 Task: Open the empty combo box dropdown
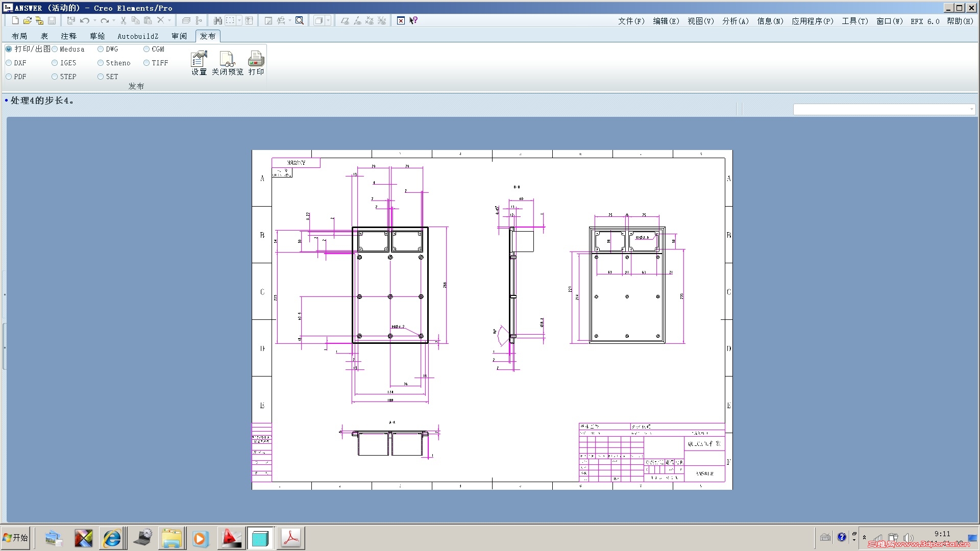(971, 109)
